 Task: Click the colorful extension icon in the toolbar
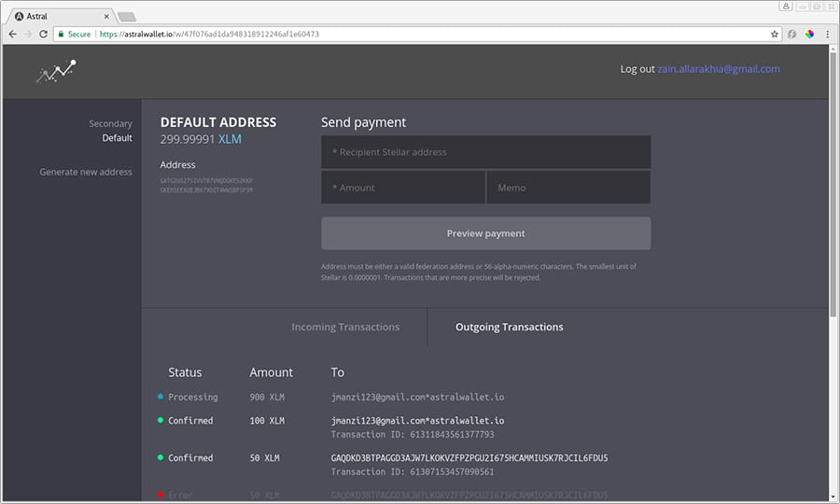click(x=809, y=34)
